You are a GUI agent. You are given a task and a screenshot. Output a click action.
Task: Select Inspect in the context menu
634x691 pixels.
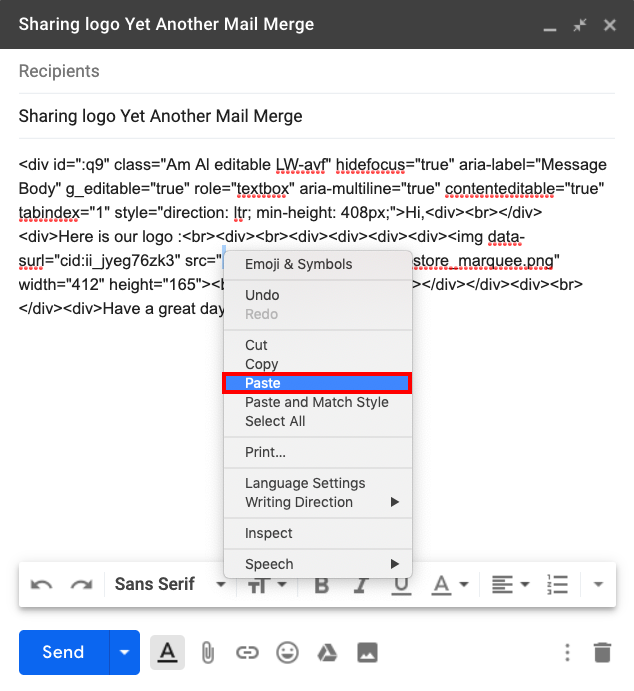pos(269,533)
